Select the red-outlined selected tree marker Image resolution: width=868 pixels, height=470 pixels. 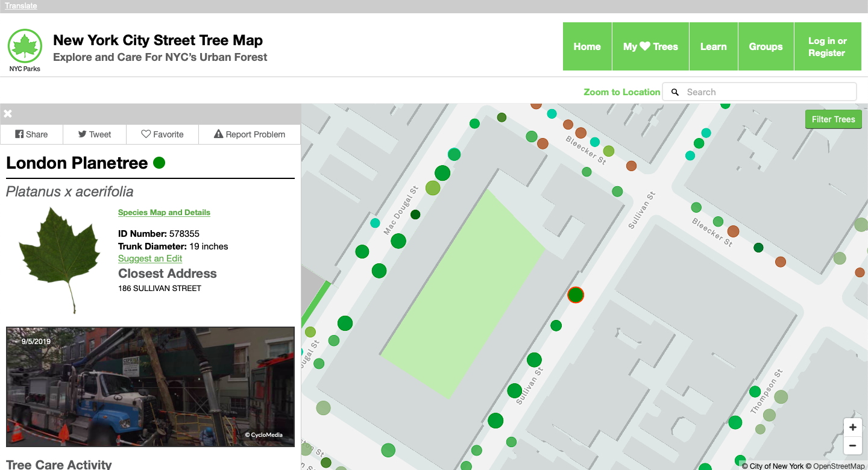pyautogui.click(x=576, y=295)
